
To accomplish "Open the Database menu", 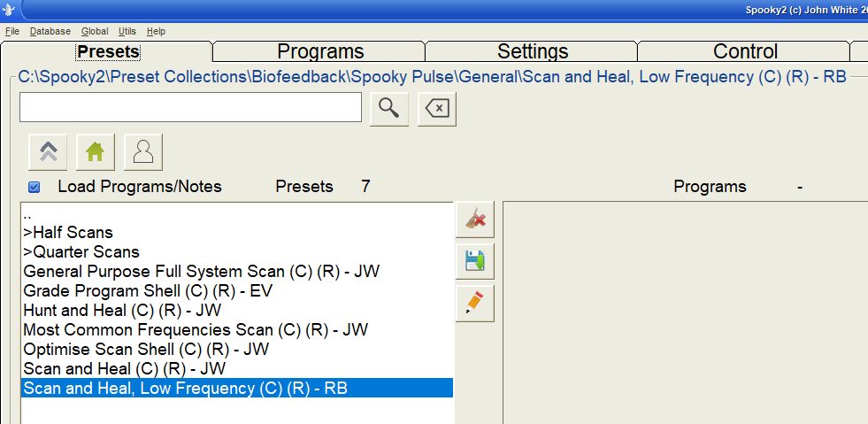I will tap(50, 31).
